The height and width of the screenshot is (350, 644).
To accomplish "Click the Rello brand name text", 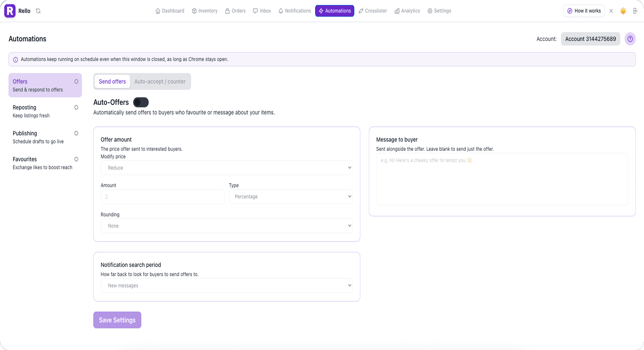I will (24, 11).
